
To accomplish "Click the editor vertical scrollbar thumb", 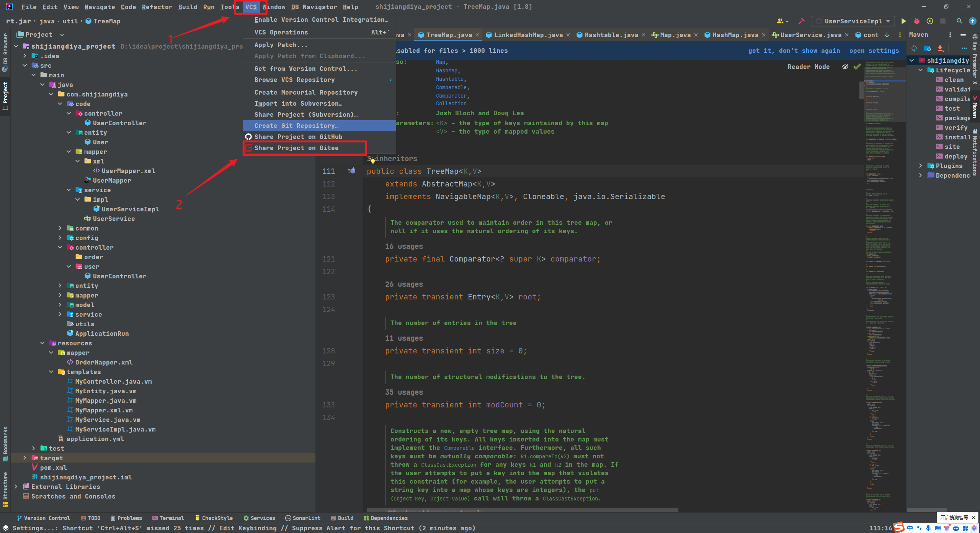I will pos(861,90).
